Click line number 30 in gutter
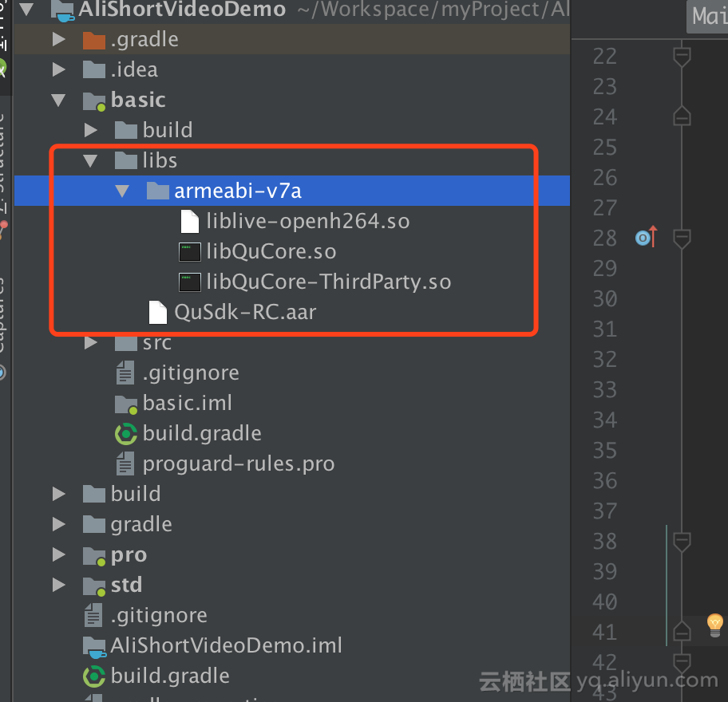 coord(604,299)
